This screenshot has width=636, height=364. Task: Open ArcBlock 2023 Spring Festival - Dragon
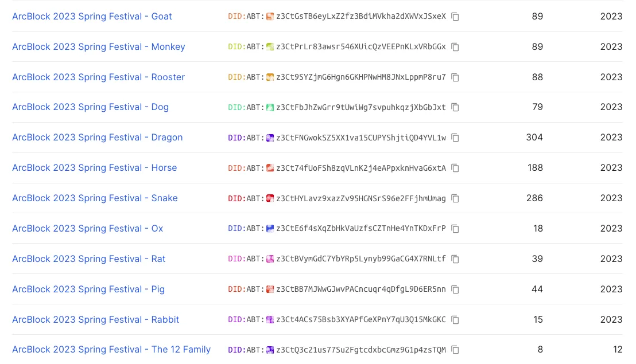(x=98, y=137)
